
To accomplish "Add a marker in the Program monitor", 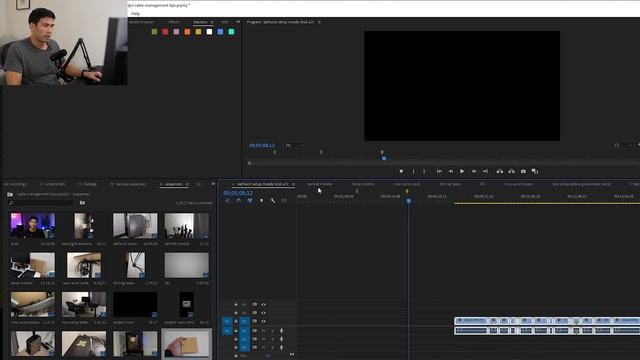I will pos(401,171).
